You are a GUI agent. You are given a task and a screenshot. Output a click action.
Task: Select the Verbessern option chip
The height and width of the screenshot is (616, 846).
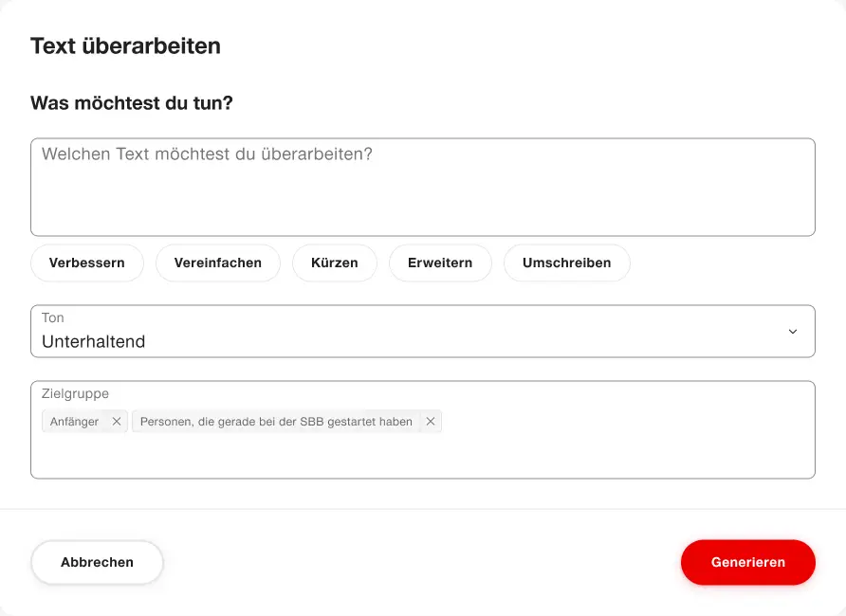[x=86, y=263]
